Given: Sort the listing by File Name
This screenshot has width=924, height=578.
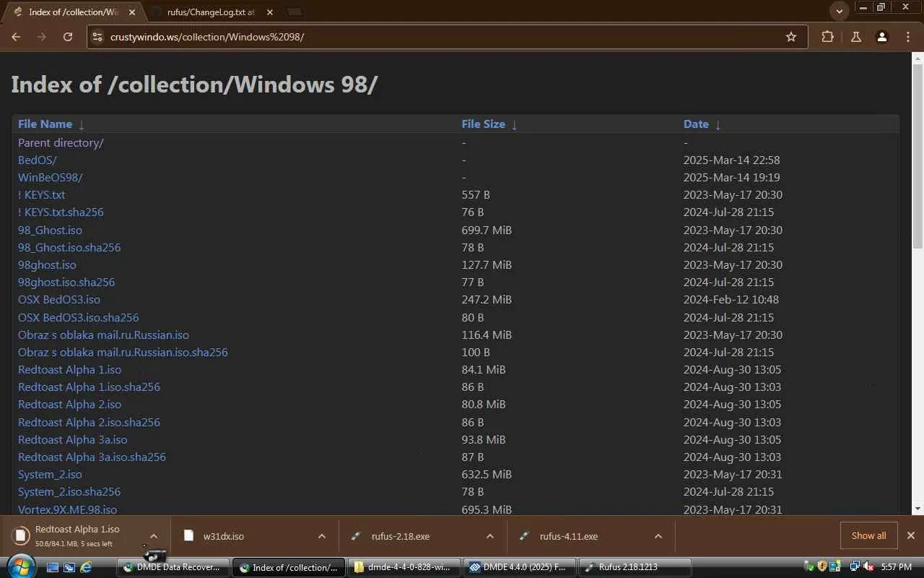Looking at the screenshot, I should coord(45,124).
